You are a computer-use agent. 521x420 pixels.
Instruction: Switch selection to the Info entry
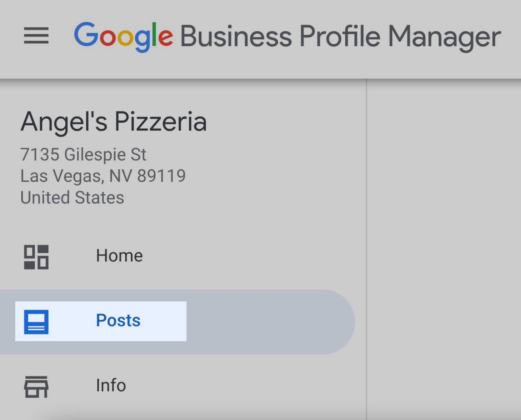click(x=110, y=385)
